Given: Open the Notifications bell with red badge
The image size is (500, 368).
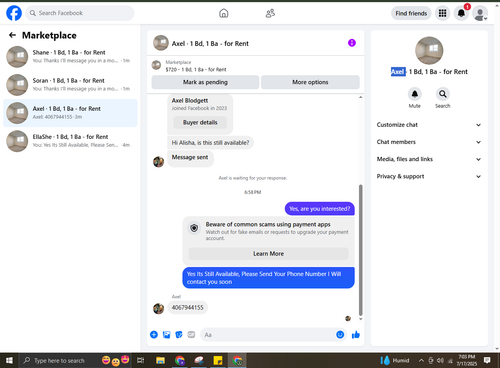Looking at the screenshot, I should 461,13.
